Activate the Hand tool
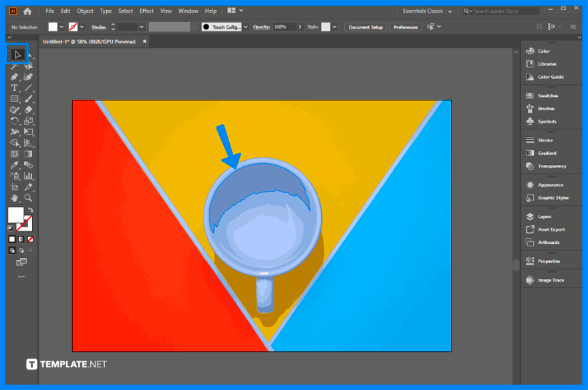The height and width of the screenshot is (390, 588). [x=14, y=198]
